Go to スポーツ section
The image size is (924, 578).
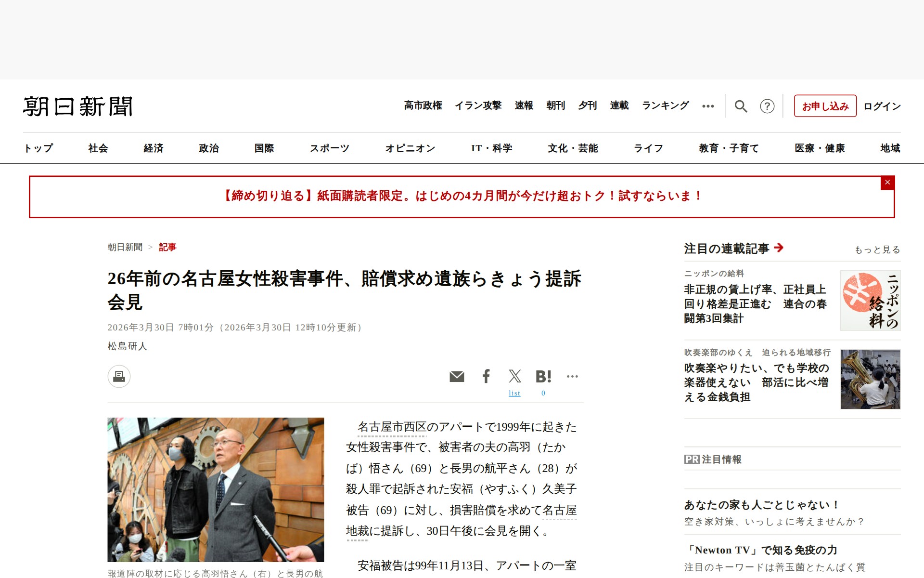[329, 148]
